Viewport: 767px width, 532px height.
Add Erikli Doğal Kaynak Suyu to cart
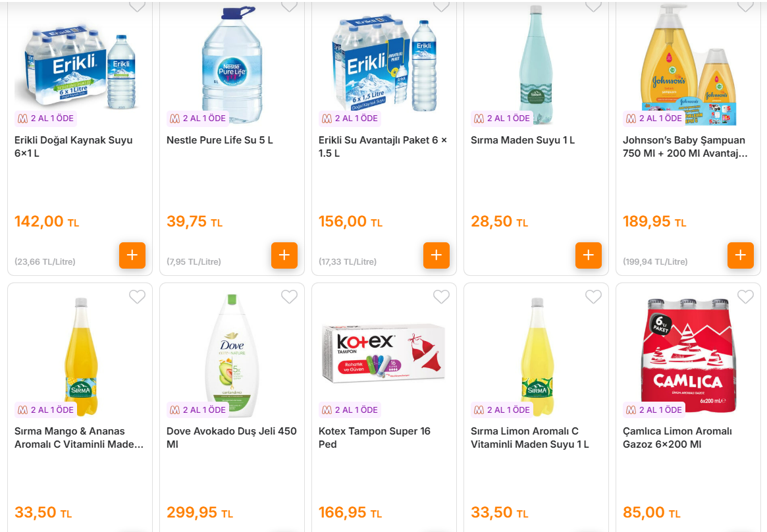(132, 255)
